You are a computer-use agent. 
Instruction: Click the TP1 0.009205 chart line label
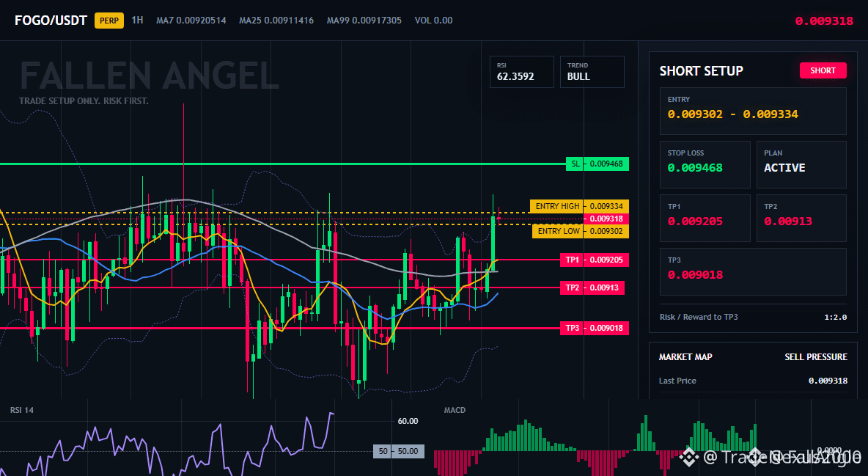pos(594,260)
